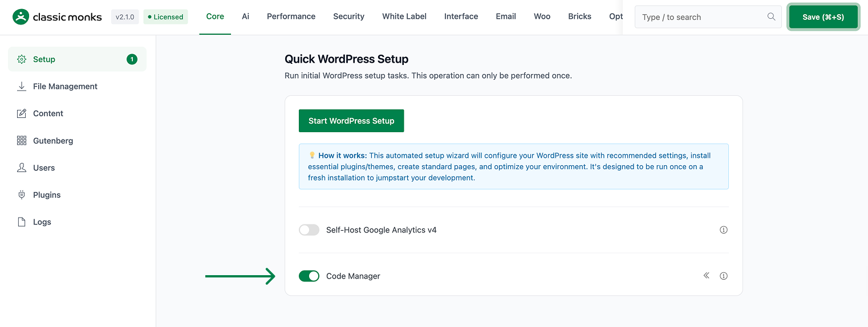Select Plugins in the sidebar
The image size is (868, 327).
(x=77, y=195)
